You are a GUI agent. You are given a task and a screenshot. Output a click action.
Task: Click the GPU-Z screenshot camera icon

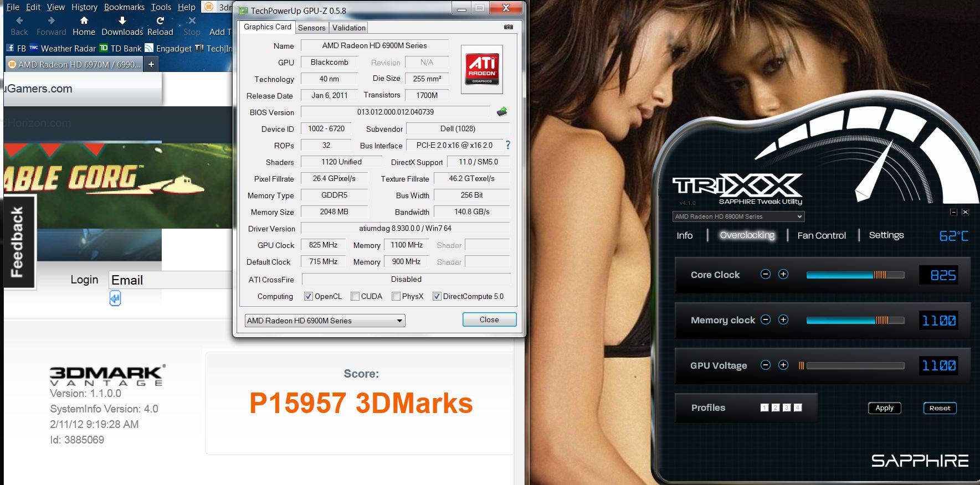[x=508, y=27]
